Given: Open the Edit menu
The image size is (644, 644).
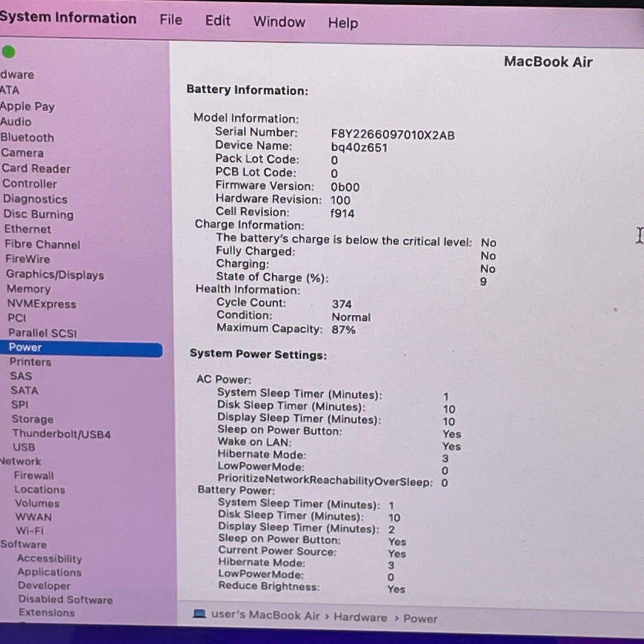Looking at the screenshot, I should click(217, 21).
